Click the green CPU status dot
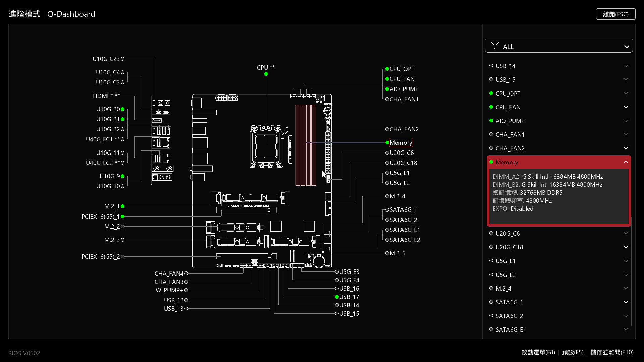This screenshot has height=362, width=644. tap(266, 74)
